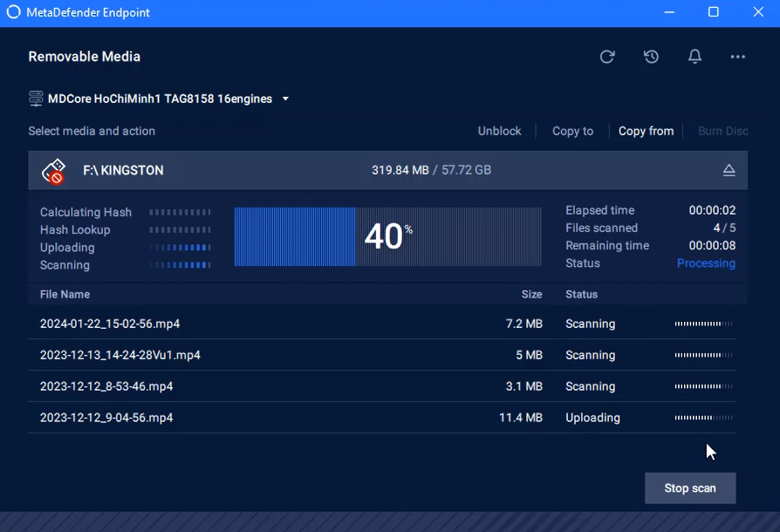Viewport: 780px width, 532px height.
Task: Click the 40% scan progress bar
Action: pos(388,236)
